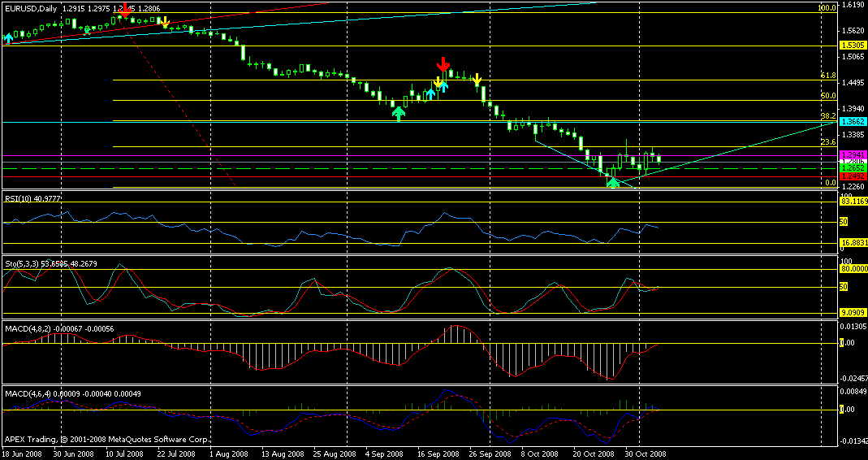Select the yellow down arrow beside the big red arrow
This screenshot has height=460, width=868.
[438, 82]
